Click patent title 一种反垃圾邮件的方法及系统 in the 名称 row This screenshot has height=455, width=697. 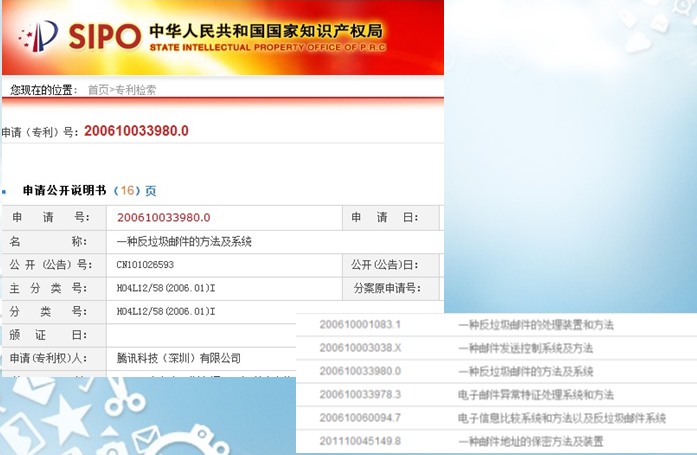[184, 242]
